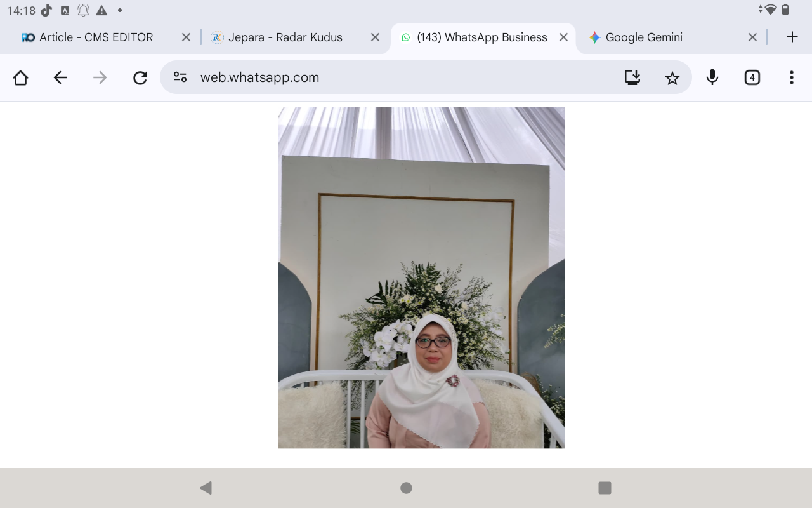Image resolution: width=812 pixels, height=508 pixels.
Task: Reload the WhatsApp page
Action: point(140,77)
